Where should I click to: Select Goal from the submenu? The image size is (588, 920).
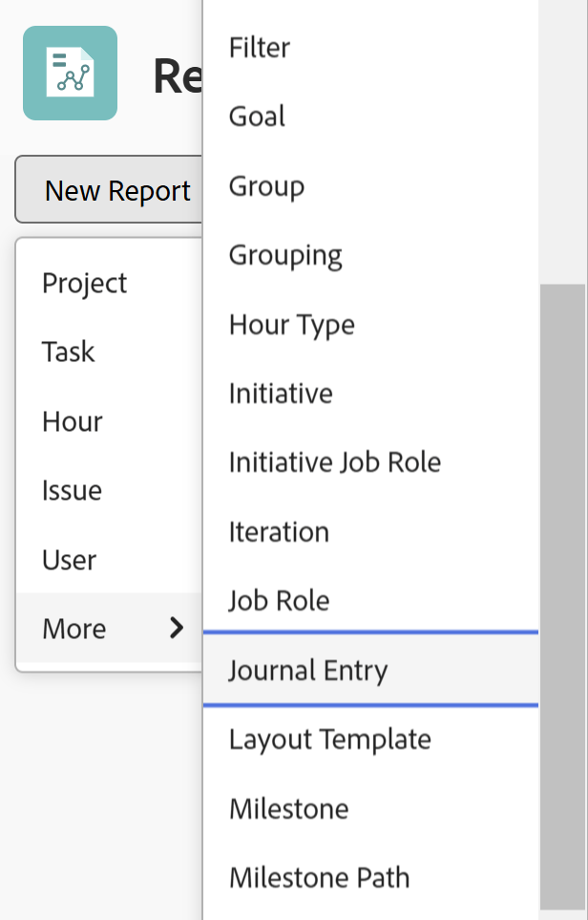[x=258, y=117]
